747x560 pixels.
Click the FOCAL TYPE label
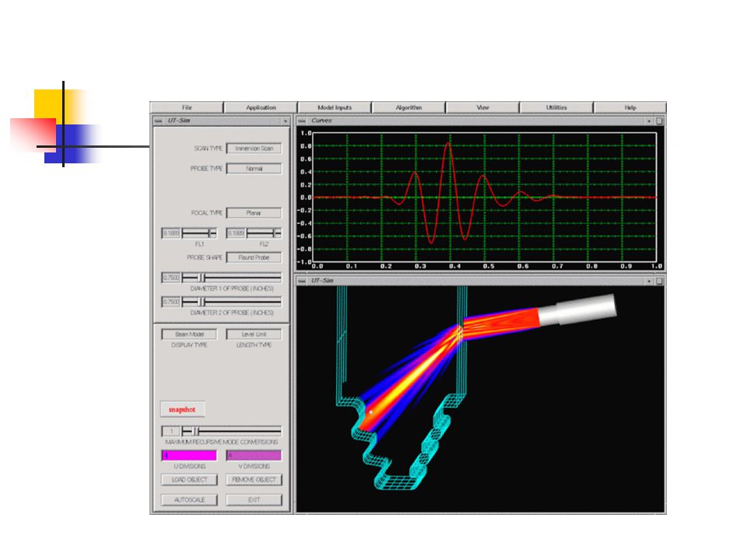click(207, 213)
